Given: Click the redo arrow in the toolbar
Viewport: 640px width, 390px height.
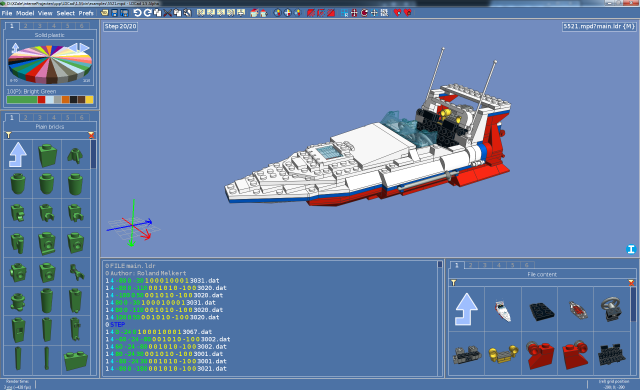Looking at the screenshot, I should [147, 13].
